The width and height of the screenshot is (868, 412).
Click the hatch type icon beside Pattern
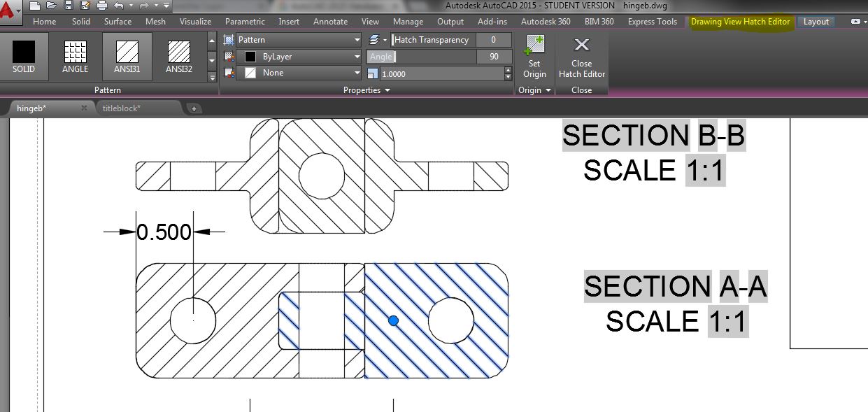[x=229, y=40]
